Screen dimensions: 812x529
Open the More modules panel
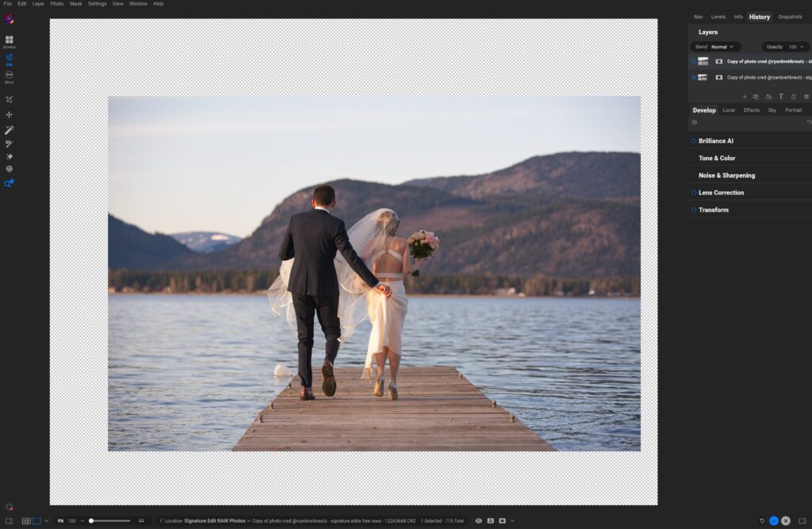[x=10, y=74]
